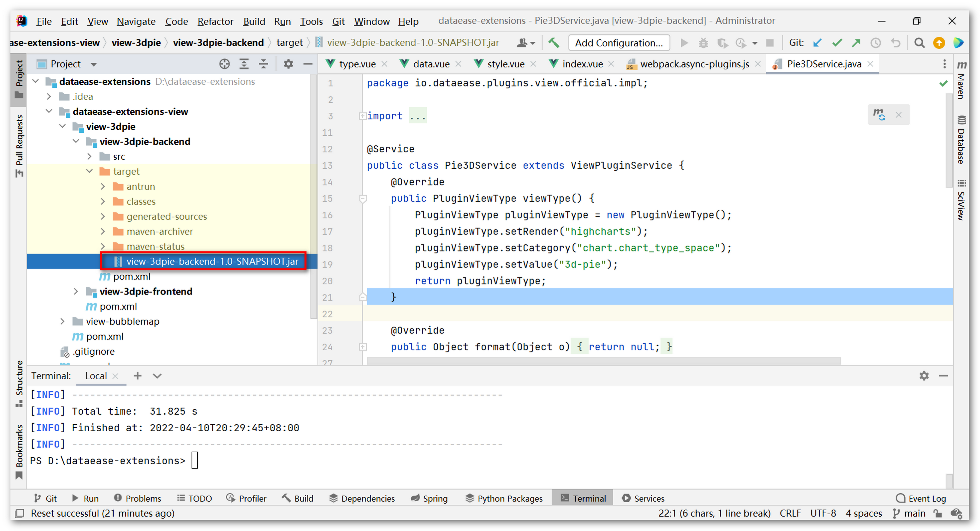
Task: Click Select Opened File target icon
Action: pyautogui.click(x=224, y=64)
